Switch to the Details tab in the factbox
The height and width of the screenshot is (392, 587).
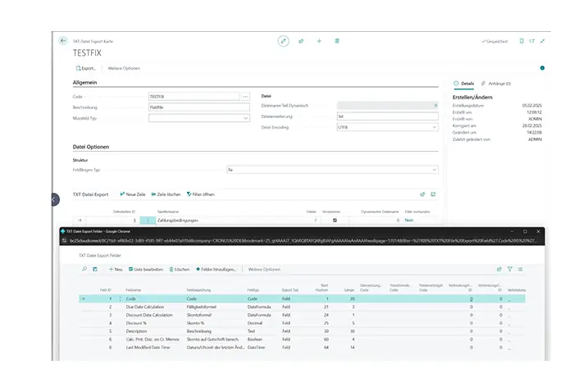[x=464, y=84]
